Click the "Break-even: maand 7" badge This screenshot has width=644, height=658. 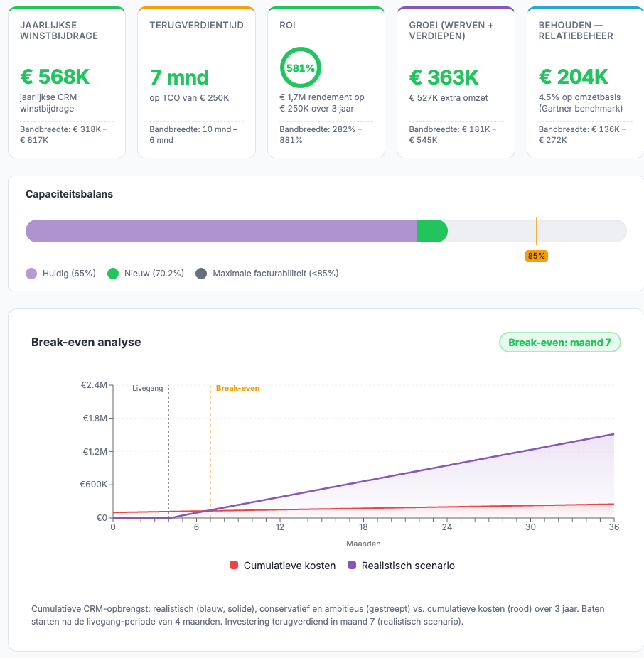pos(560,343)
